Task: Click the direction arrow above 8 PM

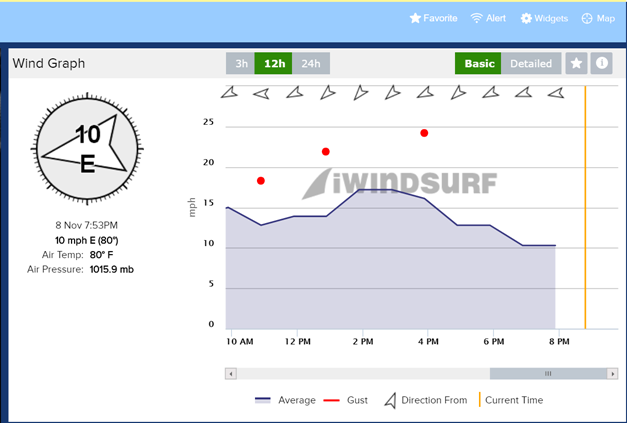Action: (556, 93)
